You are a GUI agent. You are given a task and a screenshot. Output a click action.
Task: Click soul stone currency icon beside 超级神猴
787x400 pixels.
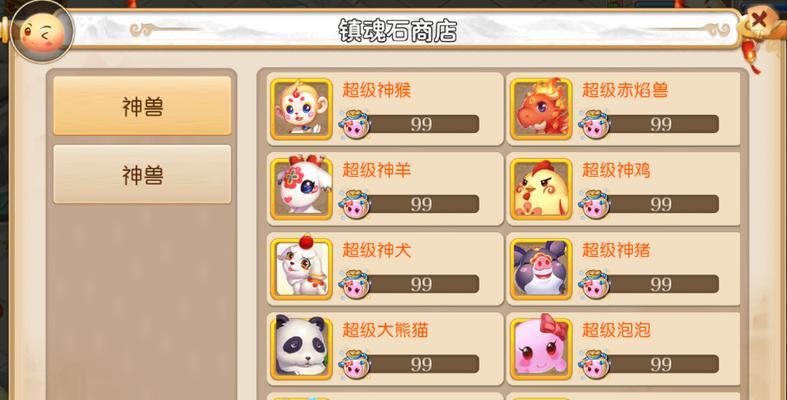point(354,123)
